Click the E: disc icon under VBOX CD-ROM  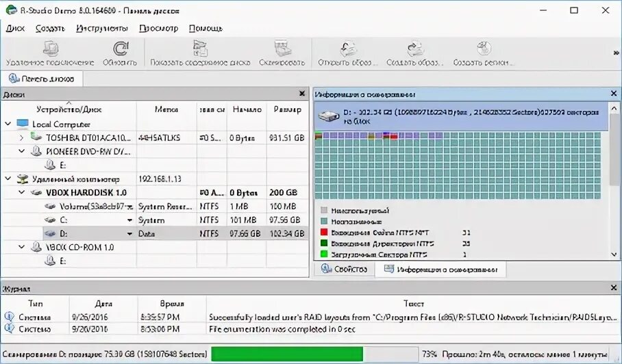[50, 261]
